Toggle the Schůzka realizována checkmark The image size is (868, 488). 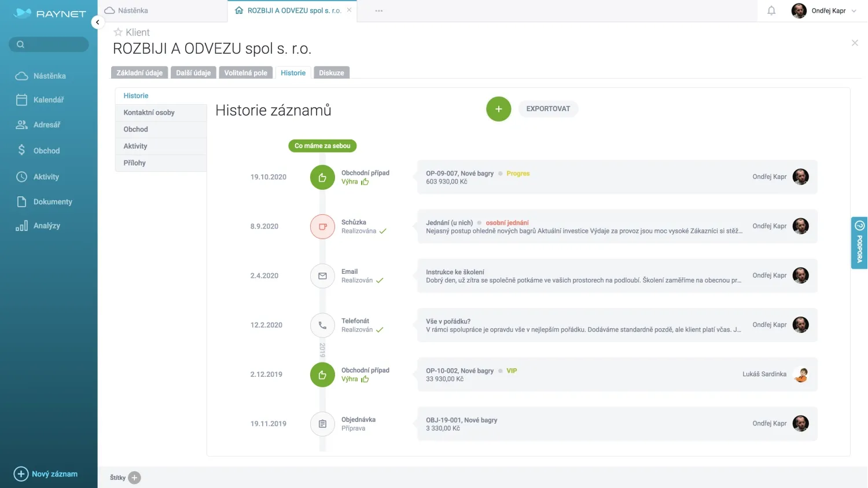[x=382, y=231]
